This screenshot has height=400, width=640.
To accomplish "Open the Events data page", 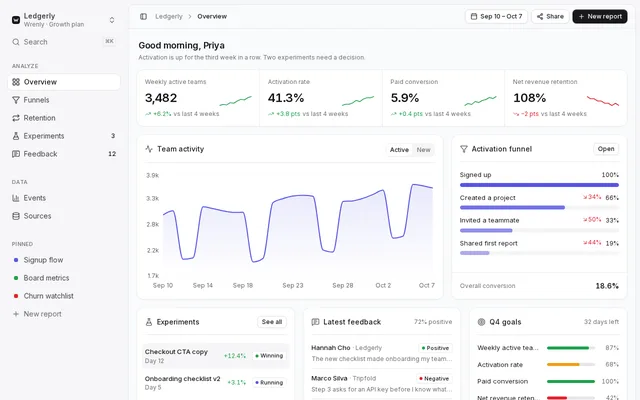I will [x=64, y=198].
